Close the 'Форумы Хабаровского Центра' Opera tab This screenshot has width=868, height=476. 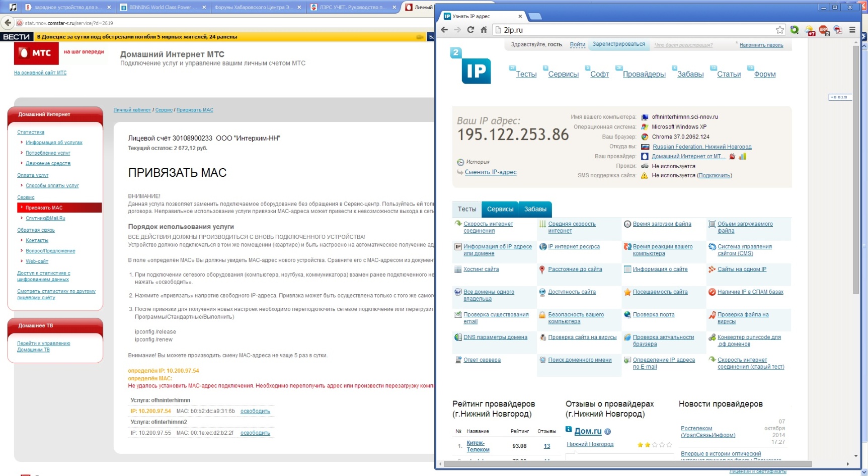(299, 8)
